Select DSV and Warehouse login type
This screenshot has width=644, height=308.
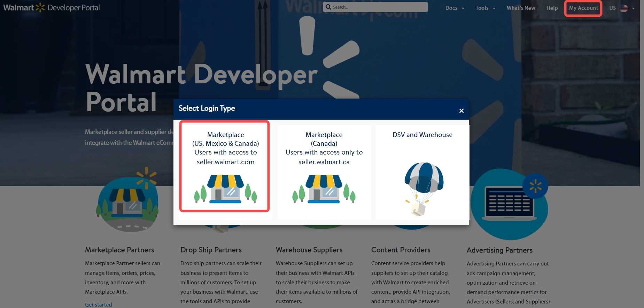pyautogui.click(x=422, y=172)
